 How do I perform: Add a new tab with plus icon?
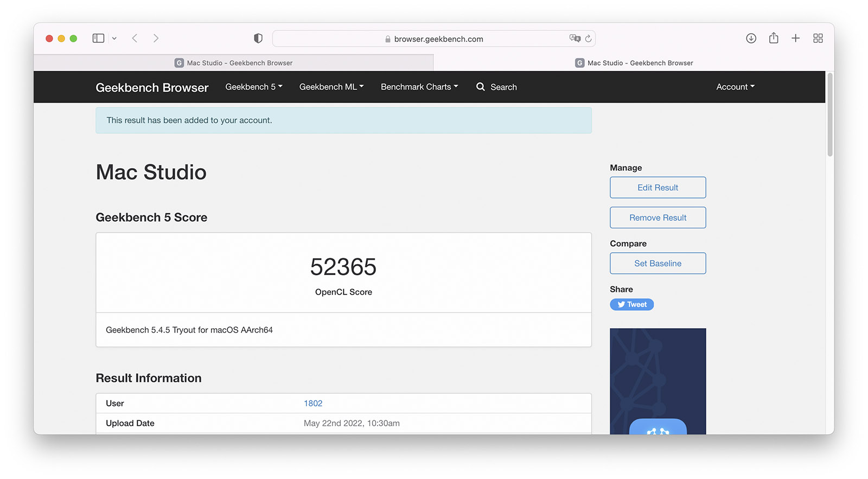795,38
